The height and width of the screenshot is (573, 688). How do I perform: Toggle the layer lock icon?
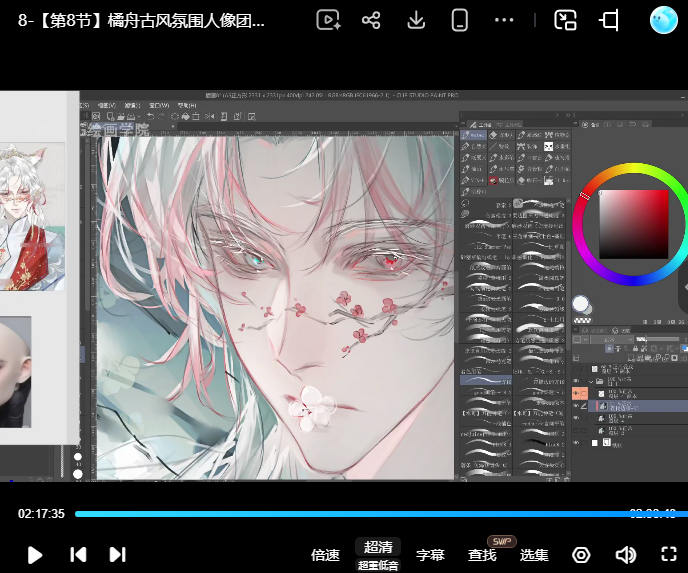635,349
